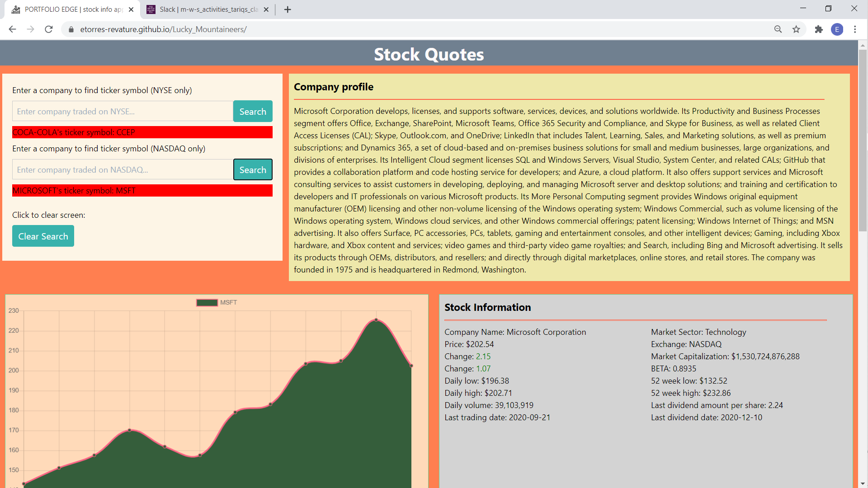Bookmark this page with the star
Image resolution: width=868 pixels, height=488 pixels.
point(796,29)
